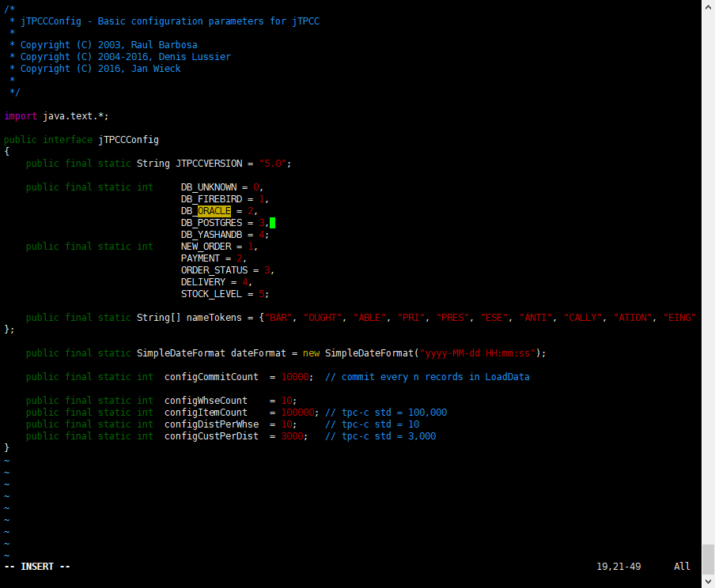Click the "CALLY" string token

583,318
